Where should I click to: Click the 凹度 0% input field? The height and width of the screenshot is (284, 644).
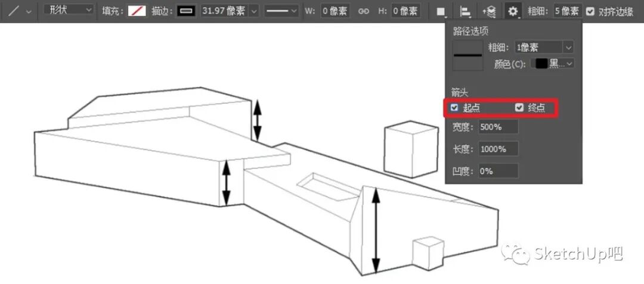click(x=499, y=171)
